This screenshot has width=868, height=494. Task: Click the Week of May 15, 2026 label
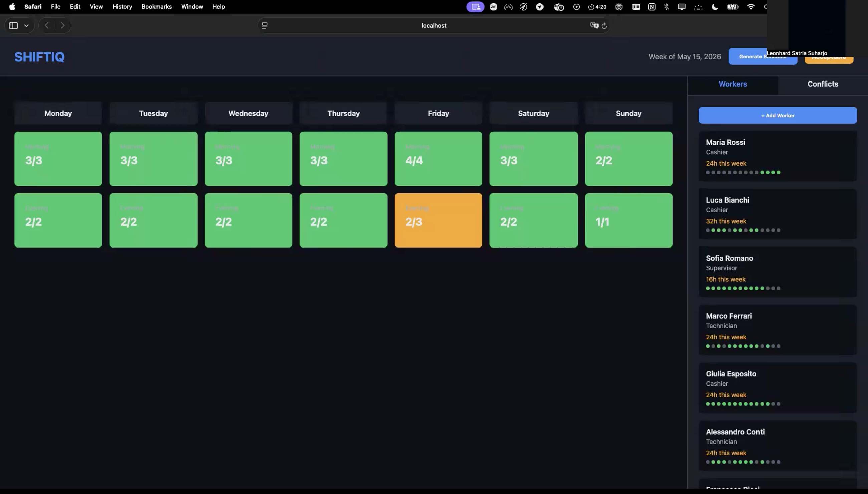click(685, 57)
